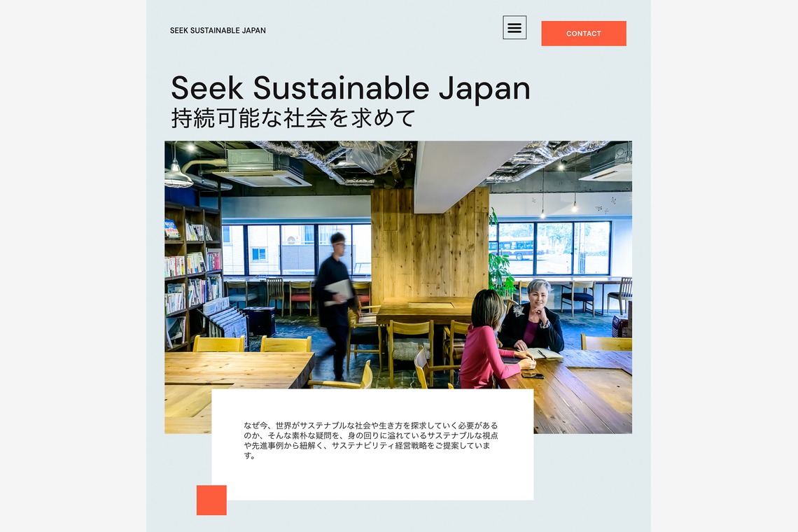This screenshot has height=532, width=798.
Task: Click the magazine rack below the bookshelf
Action: click(223, 324)
